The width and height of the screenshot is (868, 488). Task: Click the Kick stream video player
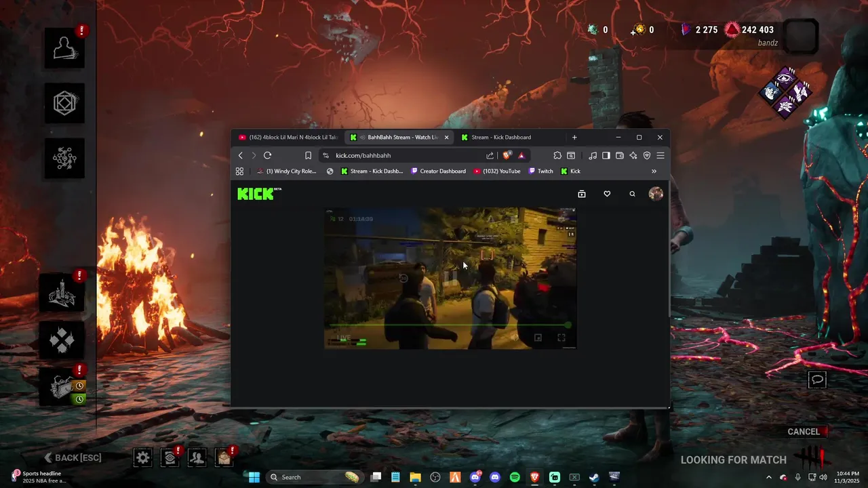click(x=450, y=278)
